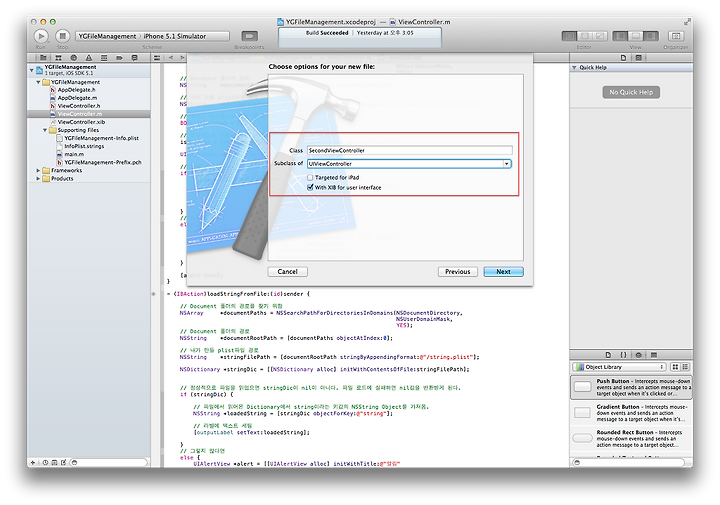
Task: Uncheck With XIB for user interface
Action: [310, 187]
